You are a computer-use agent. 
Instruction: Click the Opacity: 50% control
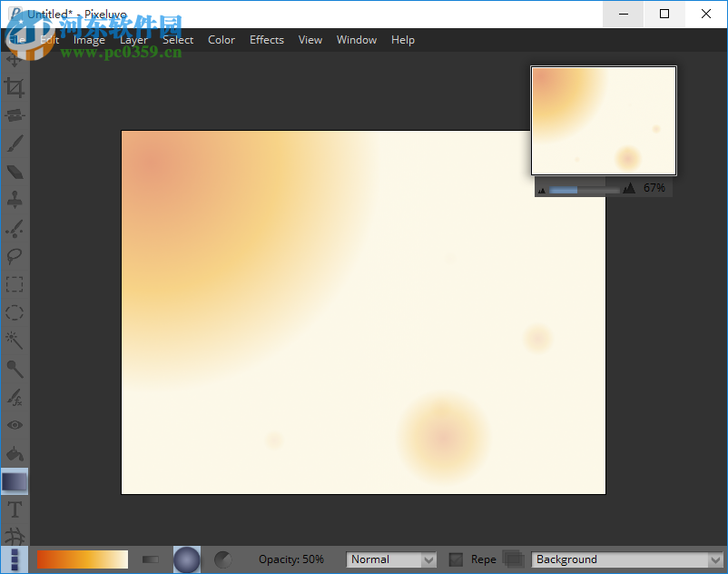click(x=291, y=559)
